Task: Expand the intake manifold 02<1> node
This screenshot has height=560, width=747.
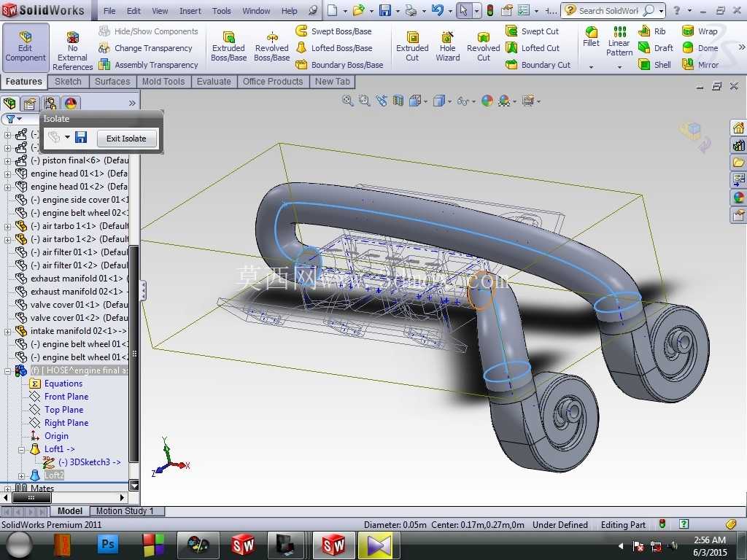Action: click(7, 332)
